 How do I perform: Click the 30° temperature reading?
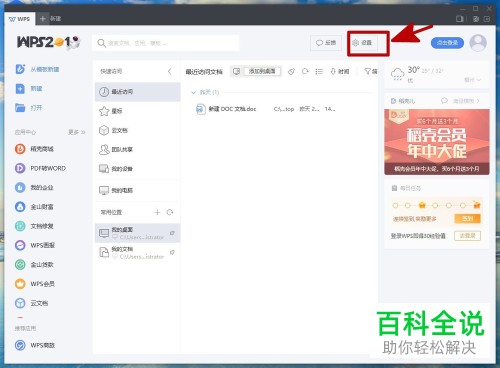click(x=414, y=70)
